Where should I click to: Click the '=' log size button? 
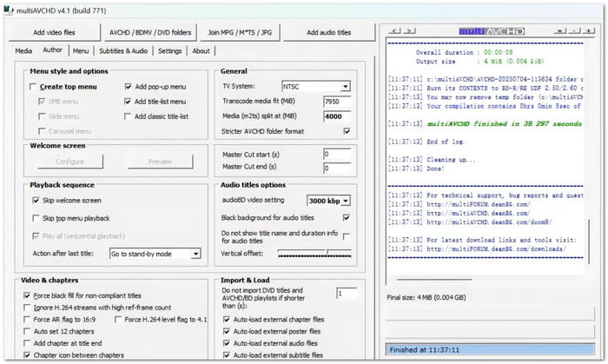coord(559,31)
